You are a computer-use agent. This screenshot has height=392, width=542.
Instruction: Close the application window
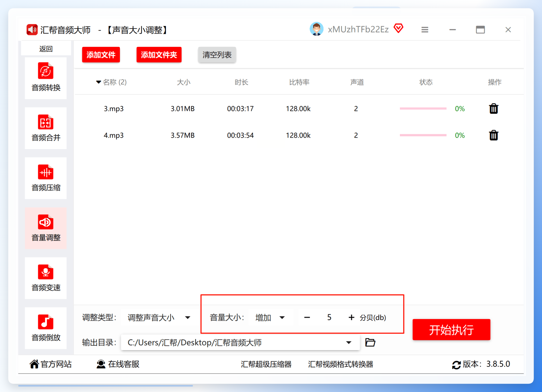point(508,29)
